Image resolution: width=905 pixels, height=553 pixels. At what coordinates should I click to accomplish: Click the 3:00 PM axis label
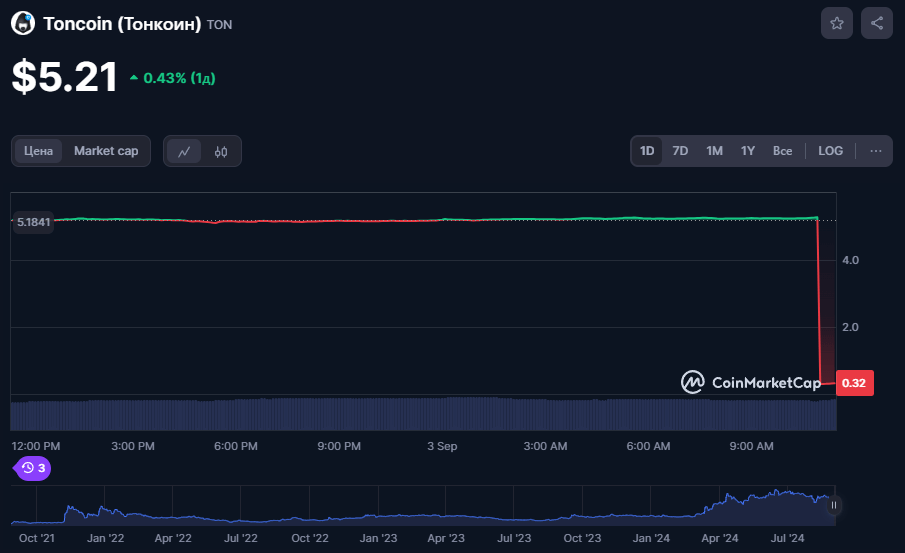[x=133, y=446]
